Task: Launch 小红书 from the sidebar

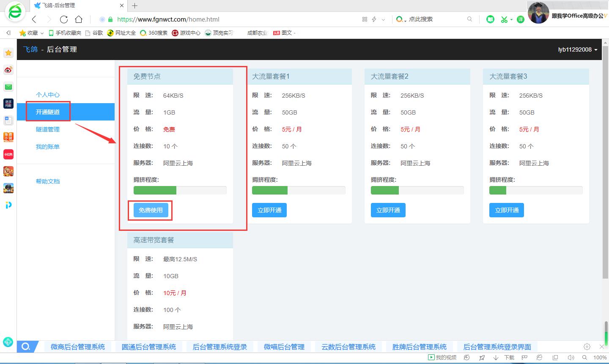Action: click(x=8, y=154)
